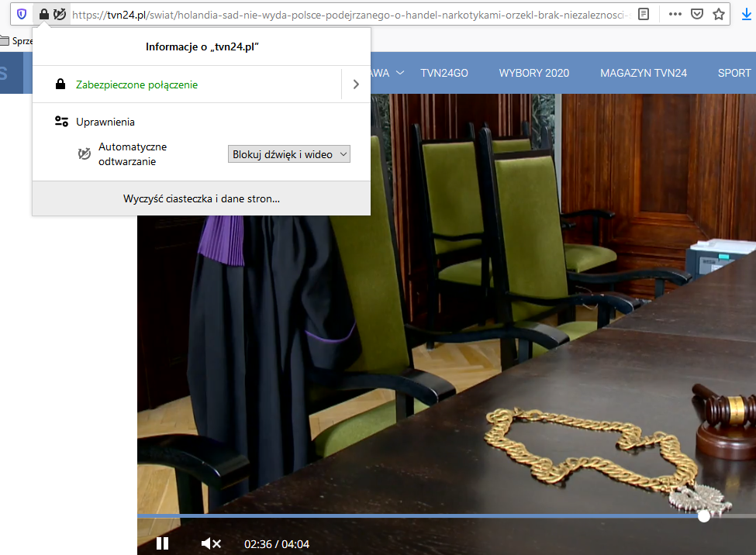Unmute the video sound

(x=211, y=543)
